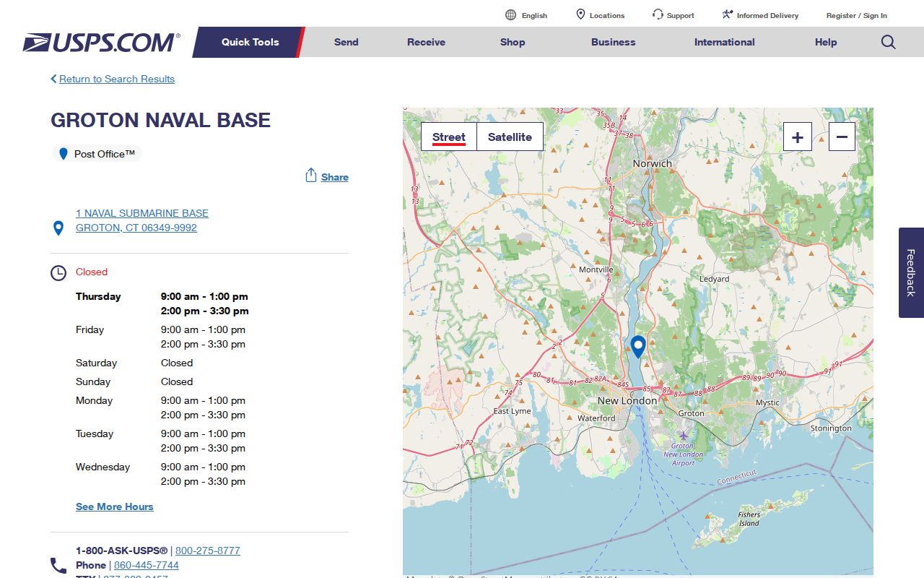Zoom out the map with minus
This screenshot has height=578, width=924.
point(842,137)
